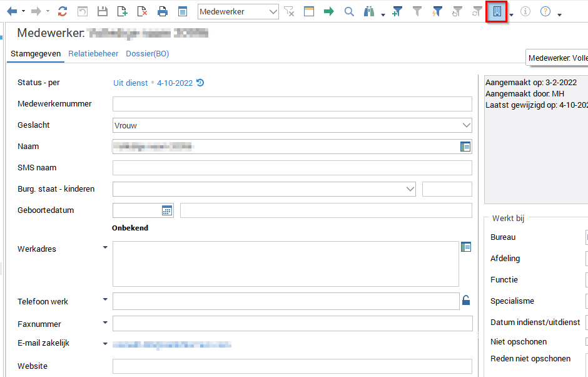This screenshot has height=377, width=588.
Task: Open the question mark help icon
Action: click(545, 11)
